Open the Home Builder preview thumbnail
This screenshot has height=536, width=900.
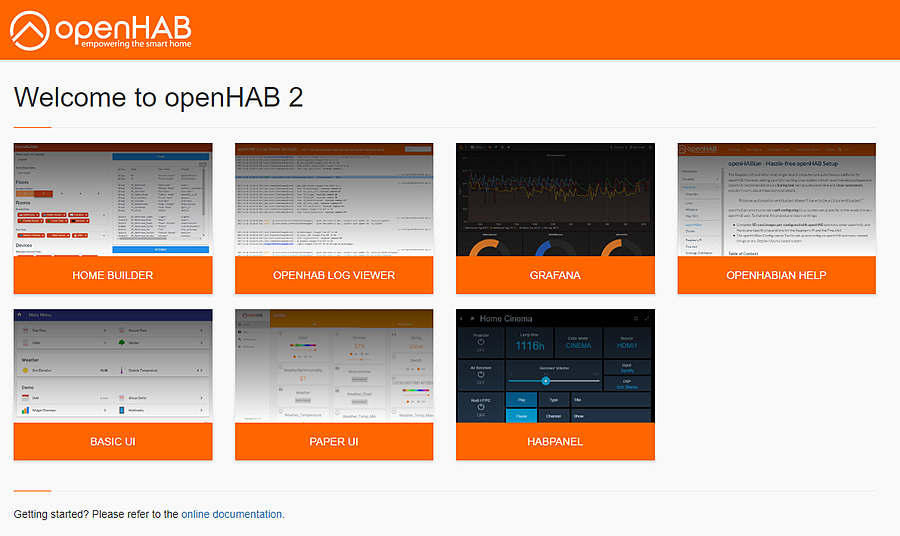point(113,199)
